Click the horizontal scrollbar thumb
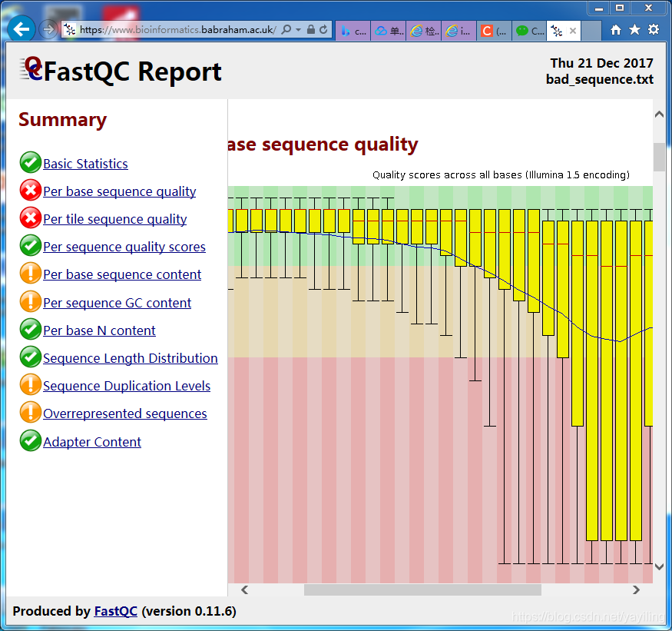Screen dimensions: 672x631 coord(422,589)
